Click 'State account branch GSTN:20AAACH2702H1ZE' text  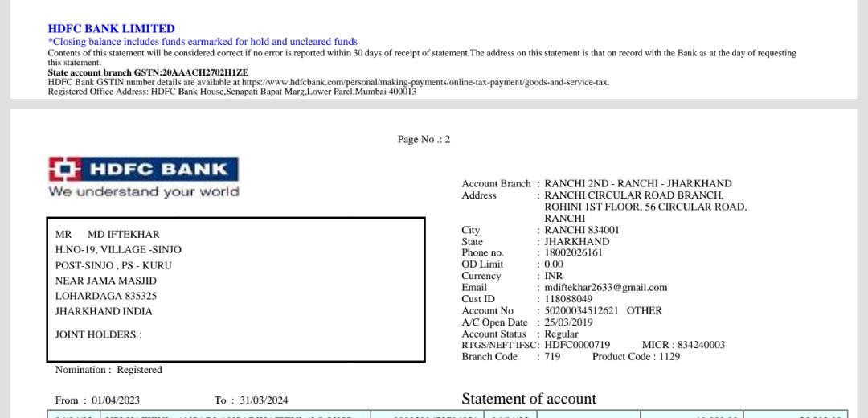click(149, 72)
